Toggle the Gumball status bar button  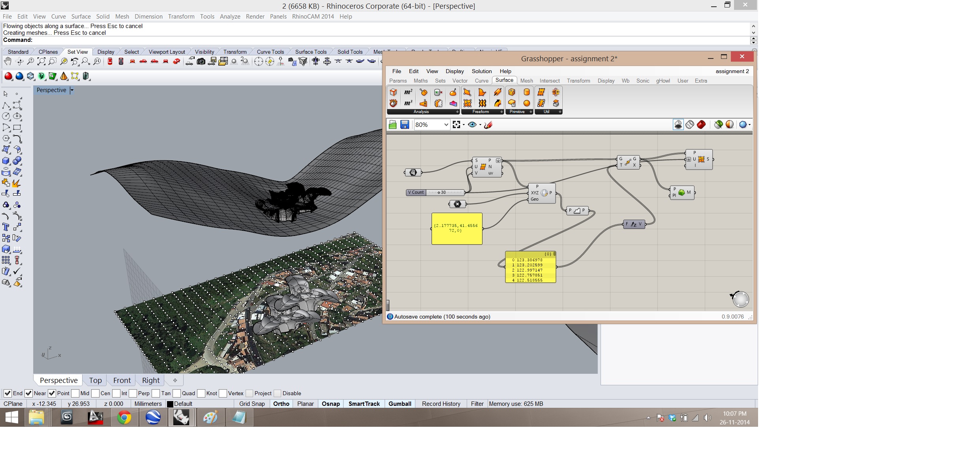[400, 404]
